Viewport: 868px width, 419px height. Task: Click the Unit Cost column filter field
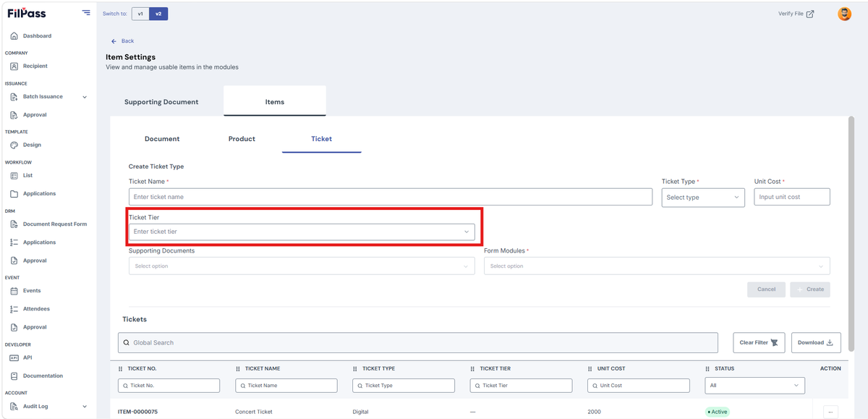pyautogui.click(x=639, y=386)
